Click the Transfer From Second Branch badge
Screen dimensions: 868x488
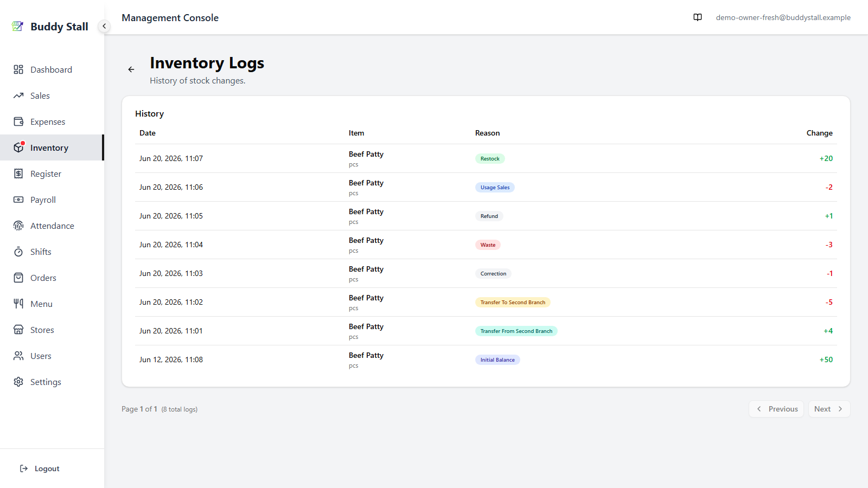click(x=516, y=331)
